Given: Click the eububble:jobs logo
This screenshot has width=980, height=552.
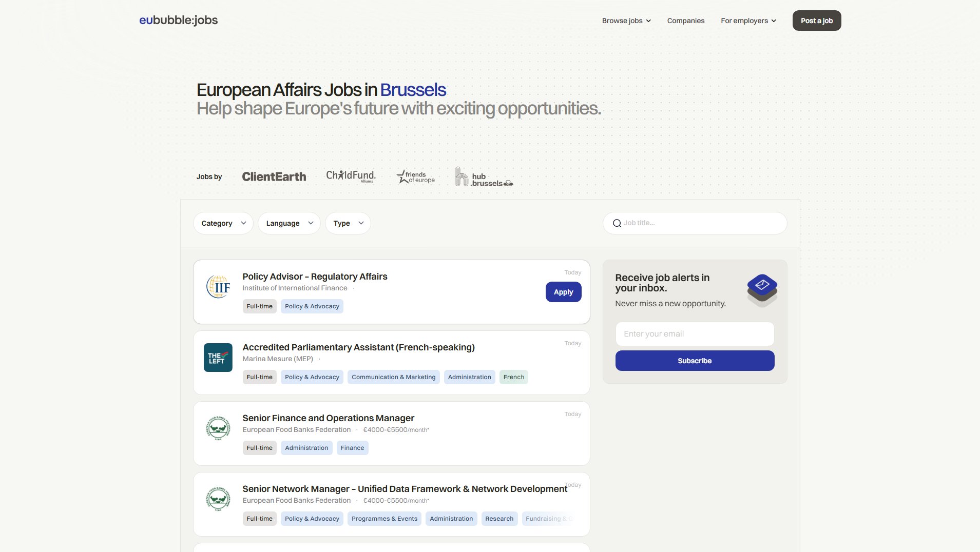Looking at the screenshot, I should tap(178, 20).
